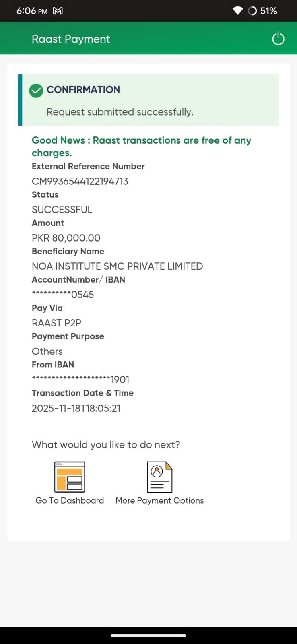Tap the Wi-Fi signal icon
The image size is (297, 644).
coord(238,11)
